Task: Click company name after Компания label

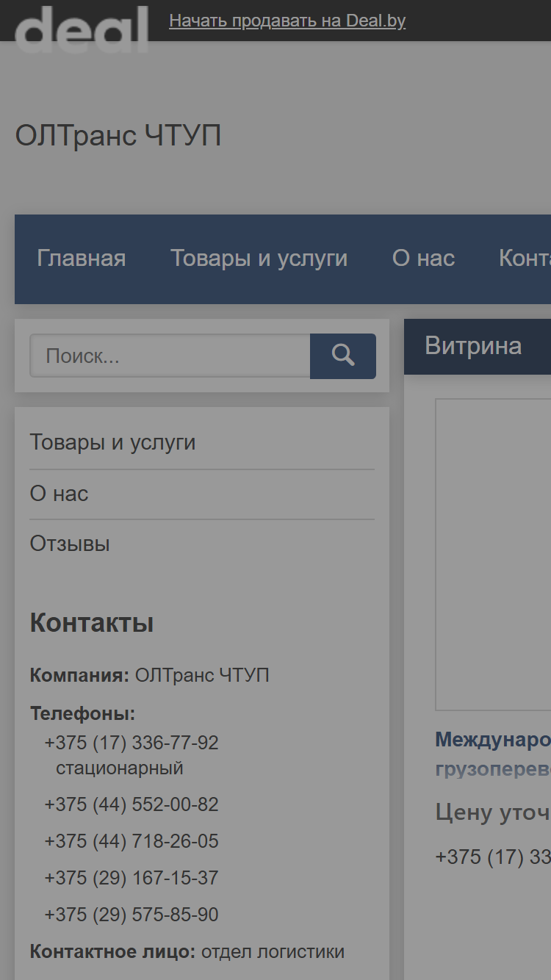Action: pos(202,675)
